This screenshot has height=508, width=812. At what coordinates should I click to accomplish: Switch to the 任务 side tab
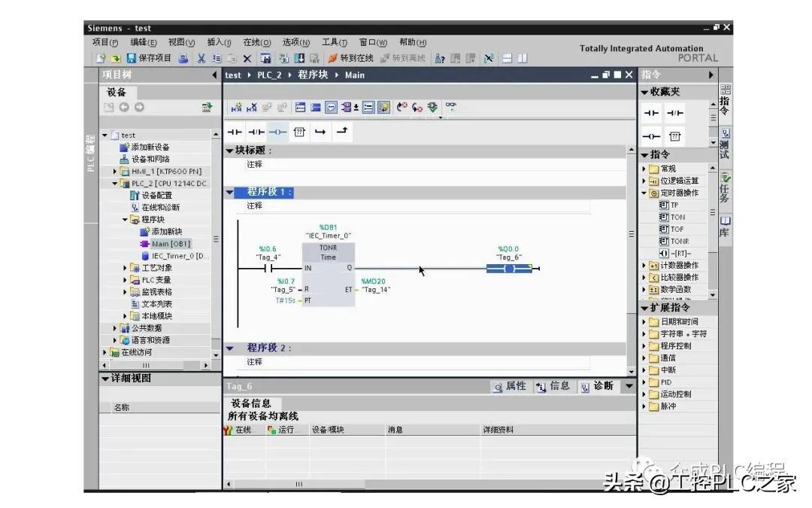tap(725, 187)
